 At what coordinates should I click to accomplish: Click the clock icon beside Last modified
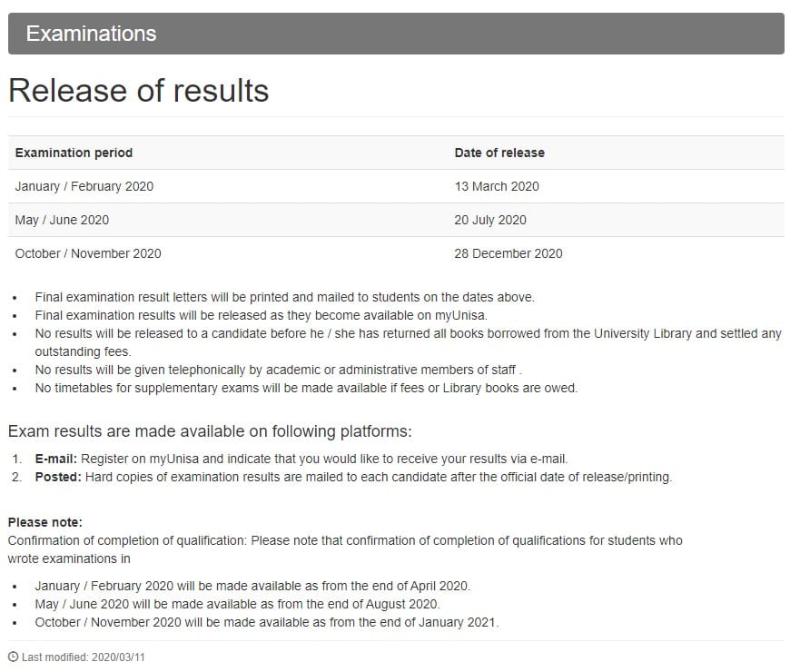pos(14,657)
